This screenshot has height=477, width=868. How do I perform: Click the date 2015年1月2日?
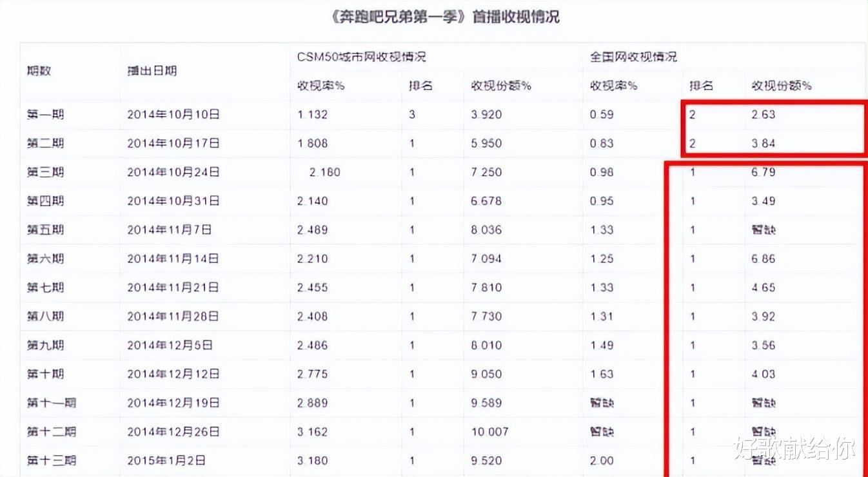[166, 461]
